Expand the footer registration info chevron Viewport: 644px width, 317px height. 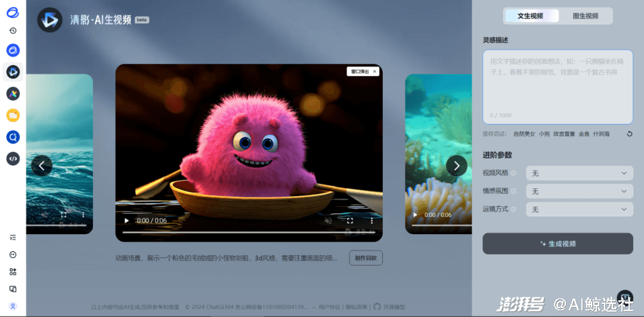pos(314,307)
